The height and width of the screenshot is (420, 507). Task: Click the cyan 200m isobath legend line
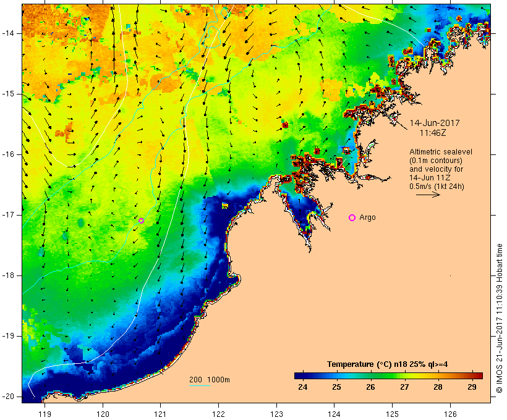[x=200, y=385]
